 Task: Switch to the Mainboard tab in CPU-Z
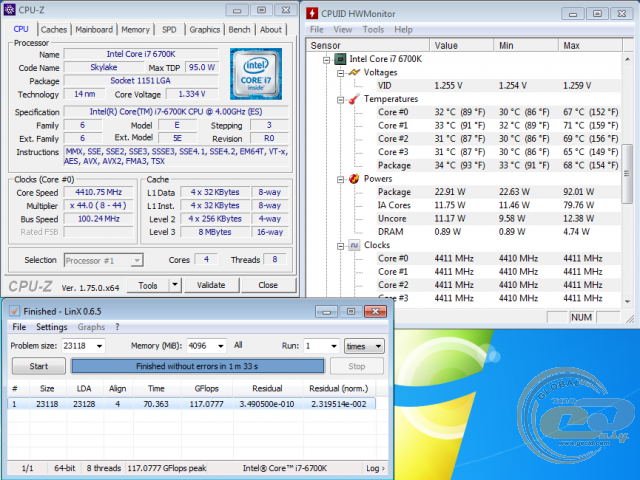click(x=94, y=29)
